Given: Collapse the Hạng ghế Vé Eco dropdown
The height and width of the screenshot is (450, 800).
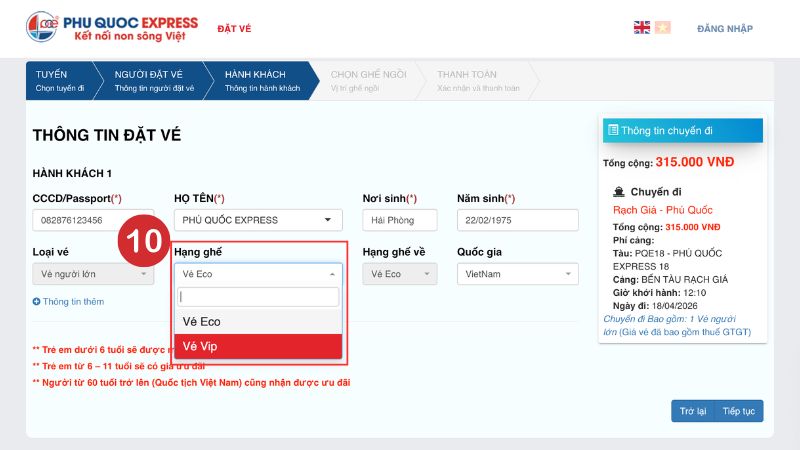Looking at the screenshot, I should tap(258, 274).
